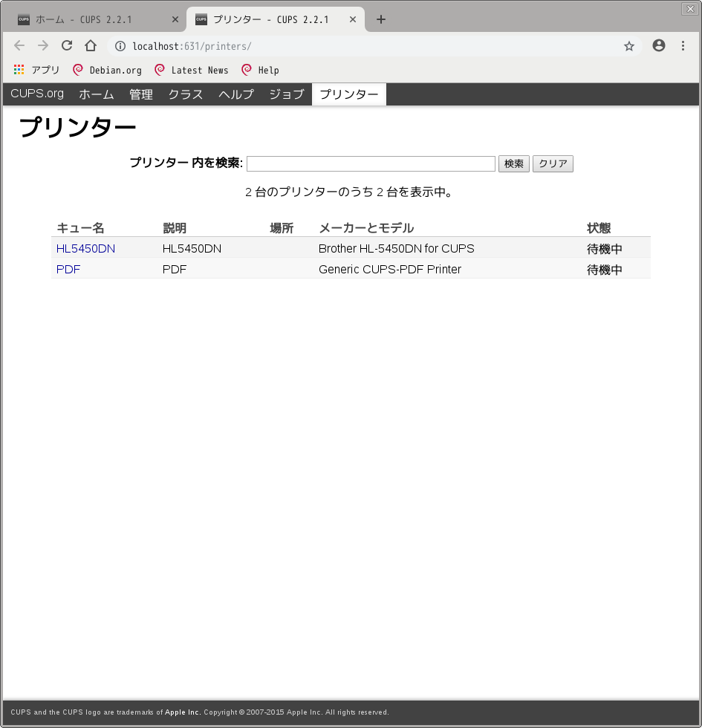
Task: Click メーカーとモデル column header
Action: pyautogui.click(x=366, y=228)
